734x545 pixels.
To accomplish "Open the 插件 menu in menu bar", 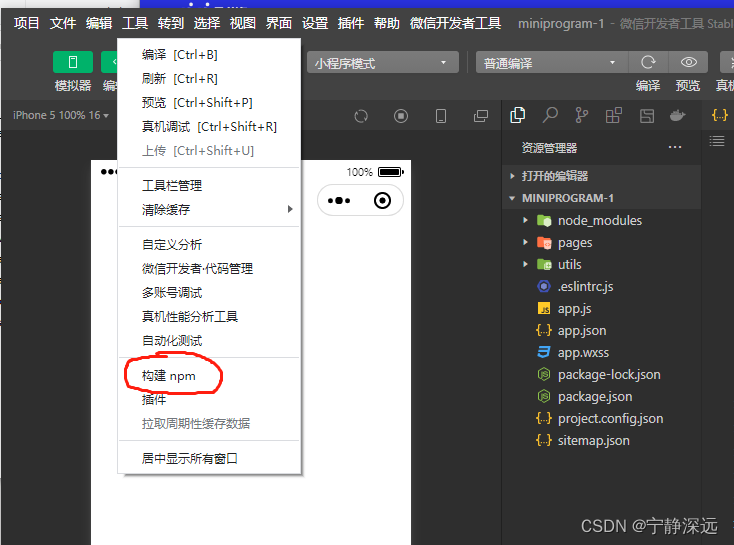I will coord(351,23).
